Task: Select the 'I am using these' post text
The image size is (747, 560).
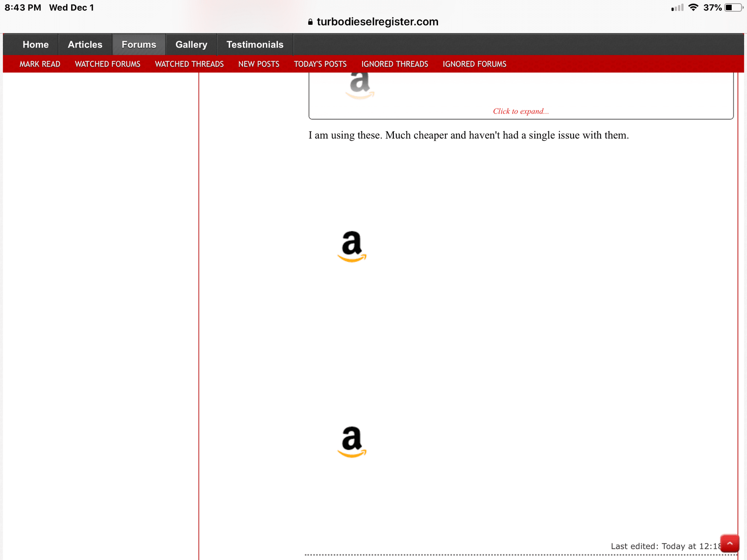Action: click(x=469, y=135)
